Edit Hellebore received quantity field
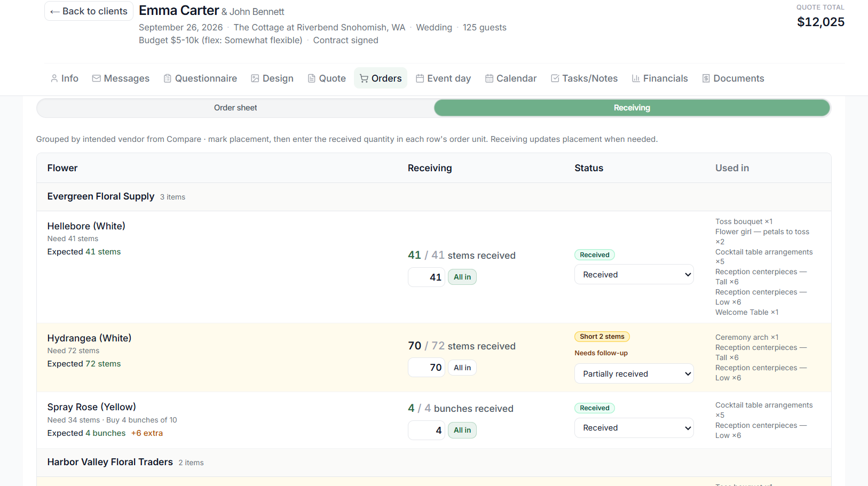 pyautogui.click(x=427, y=277)
